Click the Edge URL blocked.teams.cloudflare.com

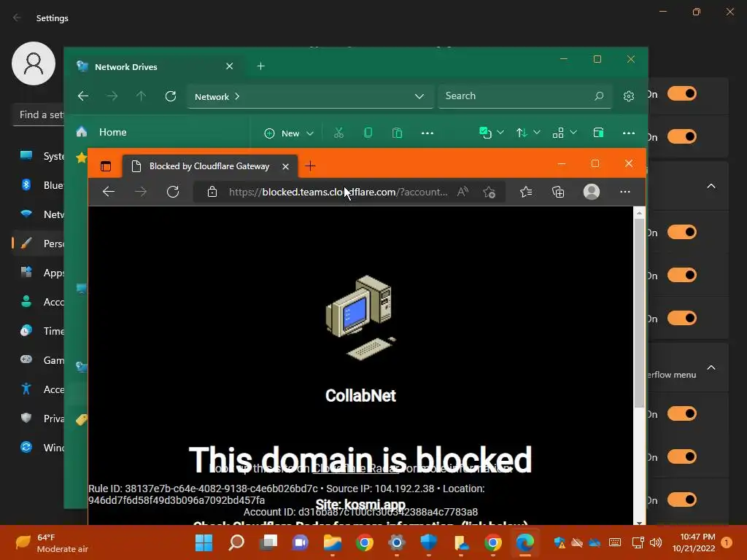point(338,192)
